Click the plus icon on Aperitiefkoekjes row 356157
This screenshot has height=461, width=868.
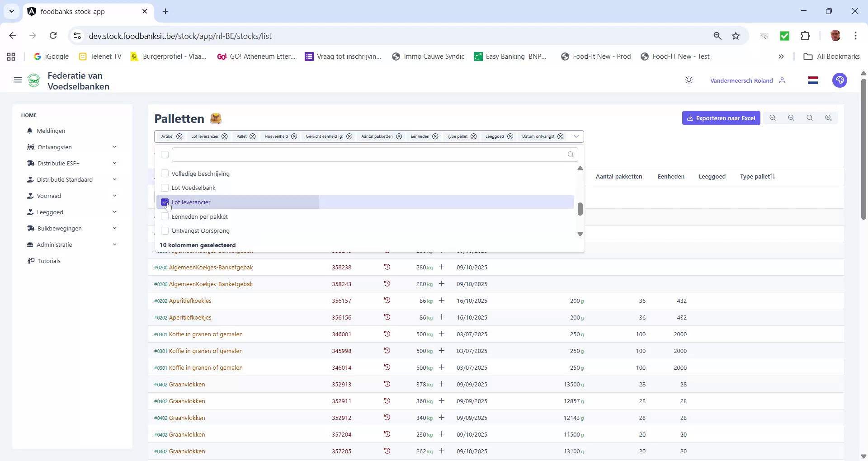point(442,300)
